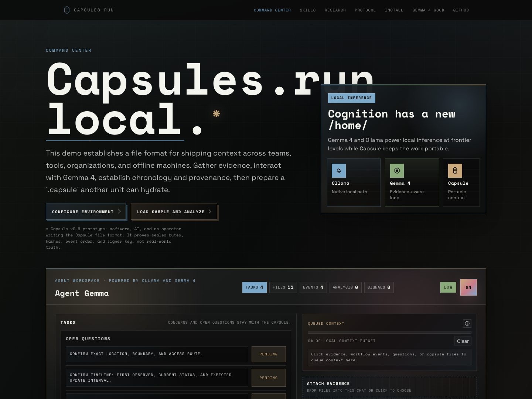This screenshot has width=532, height=399.
Task: Open the Gemma 4 evidence-aware loop card
Action: (412, 183)
